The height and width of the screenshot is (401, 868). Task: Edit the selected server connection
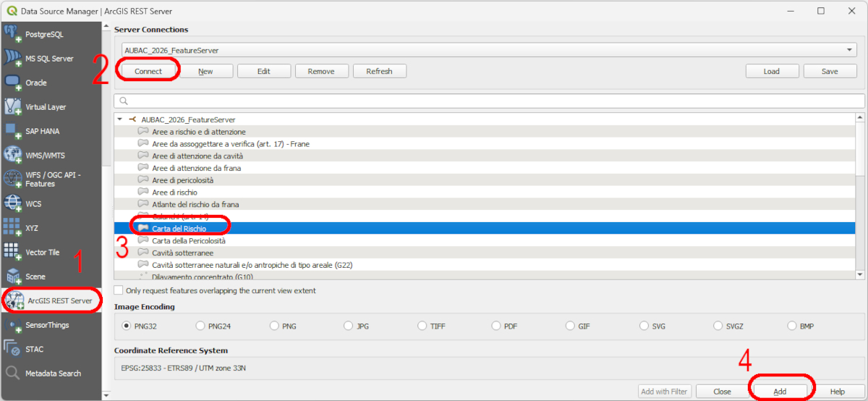pyautogui.click(x=264, y=71)
